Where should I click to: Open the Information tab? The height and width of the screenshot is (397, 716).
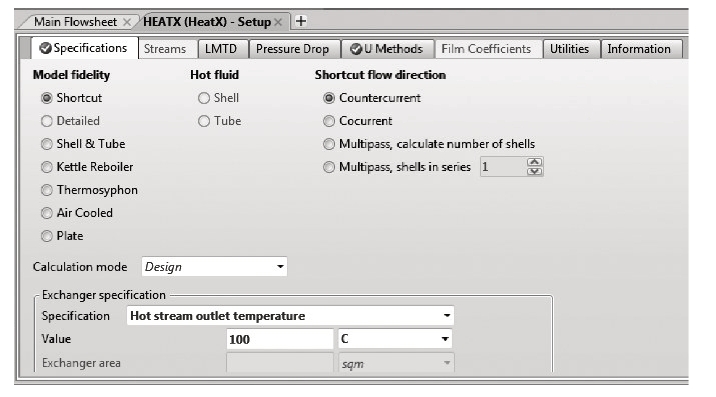(x=639, y=49)
